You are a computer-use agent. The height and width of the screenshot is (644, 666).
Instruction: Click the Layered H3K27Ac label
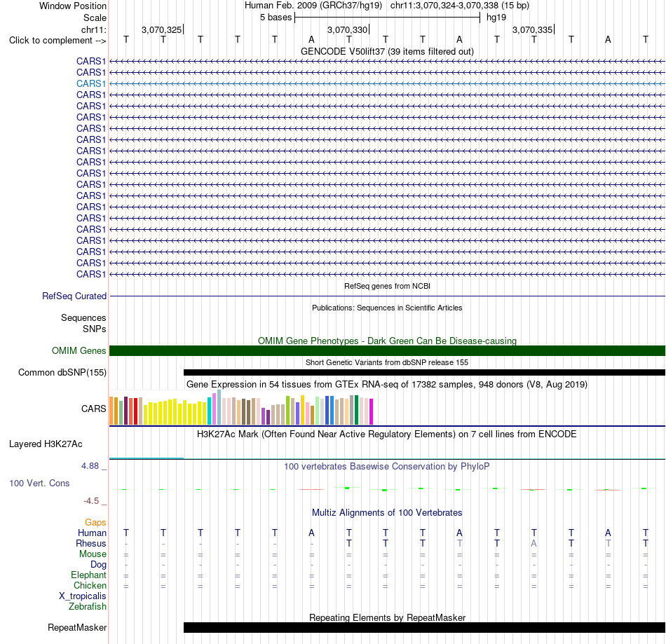pos(46,444)
